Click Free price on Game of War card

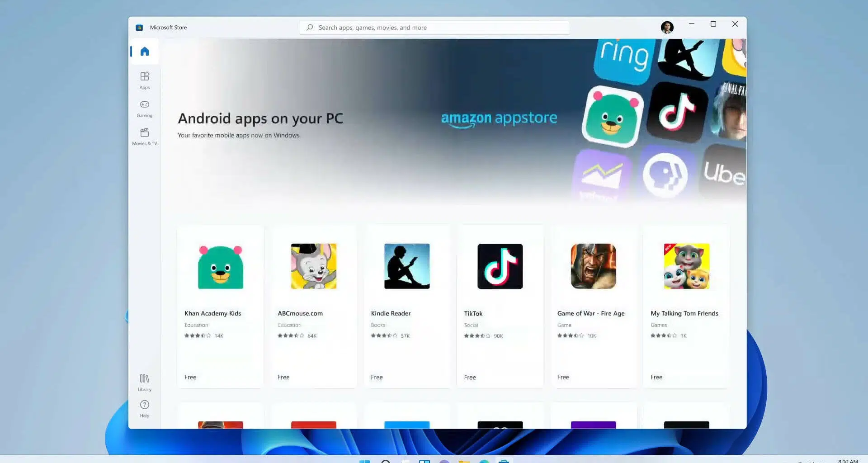[563, 377]
